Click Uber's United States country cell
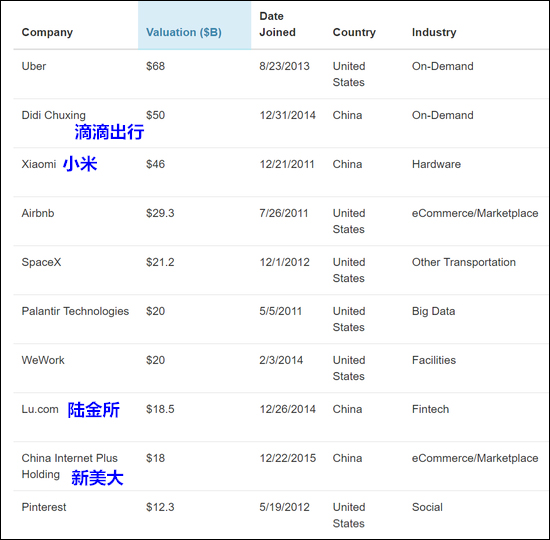This screenshot has height=540, width=550. [349, 74]
